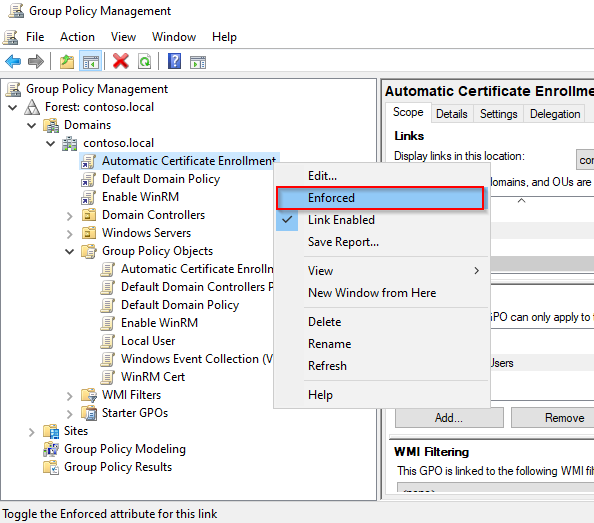
Task: Expand the WMI Filters node
Action: click(x=69, y=396)
